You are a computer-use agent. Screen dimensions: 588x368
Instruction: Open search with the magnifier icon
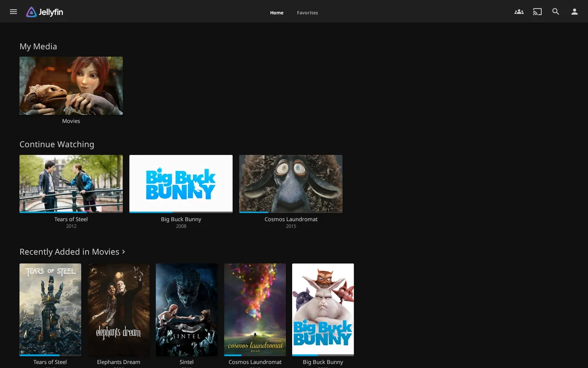pos(556,12)
